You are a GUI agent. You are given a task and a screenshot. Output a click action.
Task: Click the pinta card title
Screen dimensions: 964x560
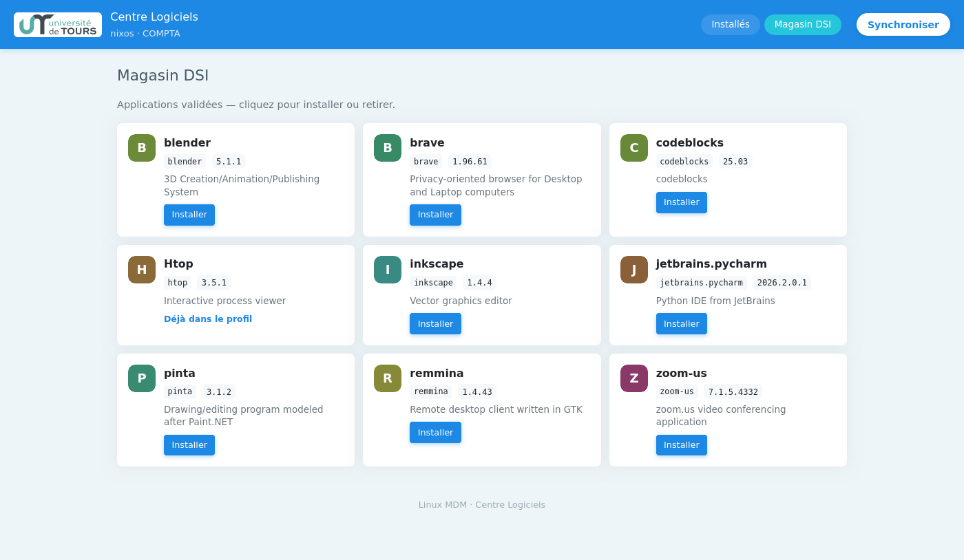180,374
